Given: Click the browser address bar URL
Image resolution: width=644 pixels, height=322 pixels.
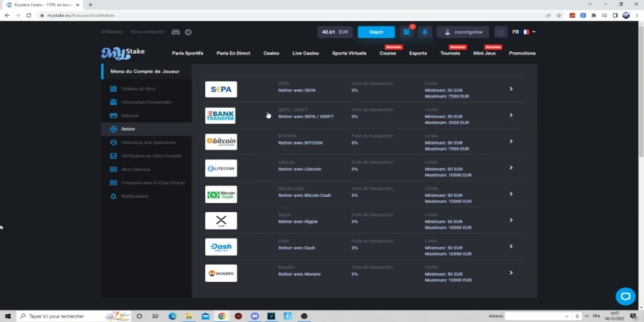Looking at the screenshot, I should [81, 16].
